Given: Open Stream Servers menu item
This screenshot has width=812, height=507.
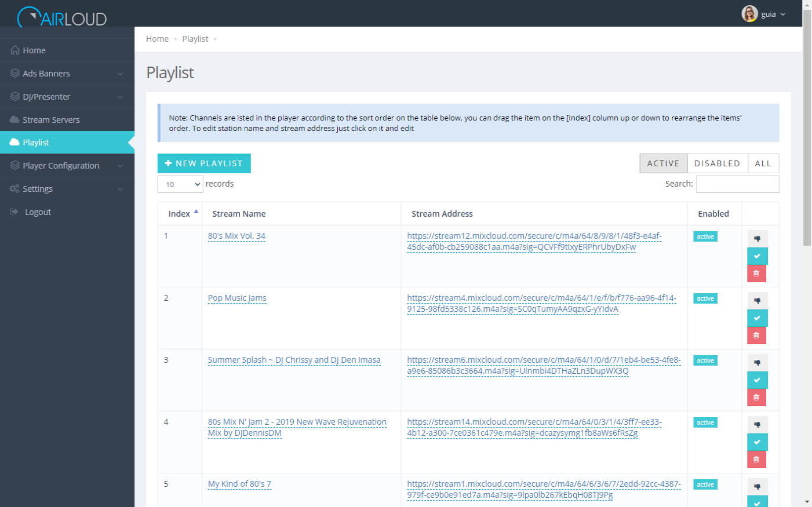Looking at the screenshot, I should (67, 119).
